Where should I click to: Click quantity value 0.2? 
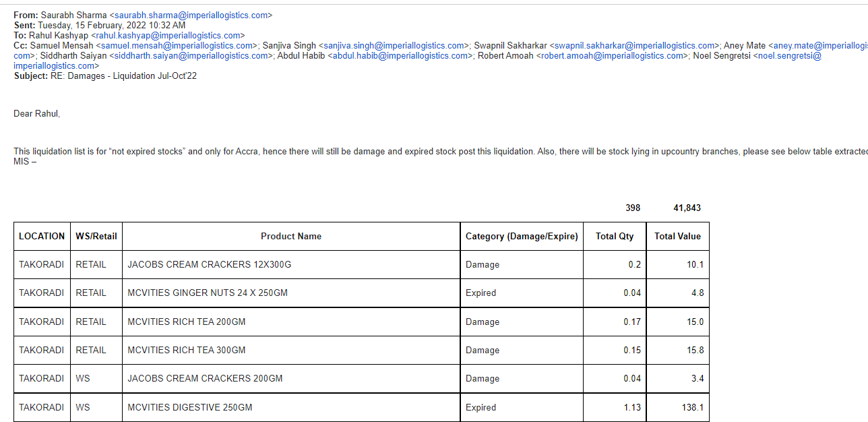615,265
